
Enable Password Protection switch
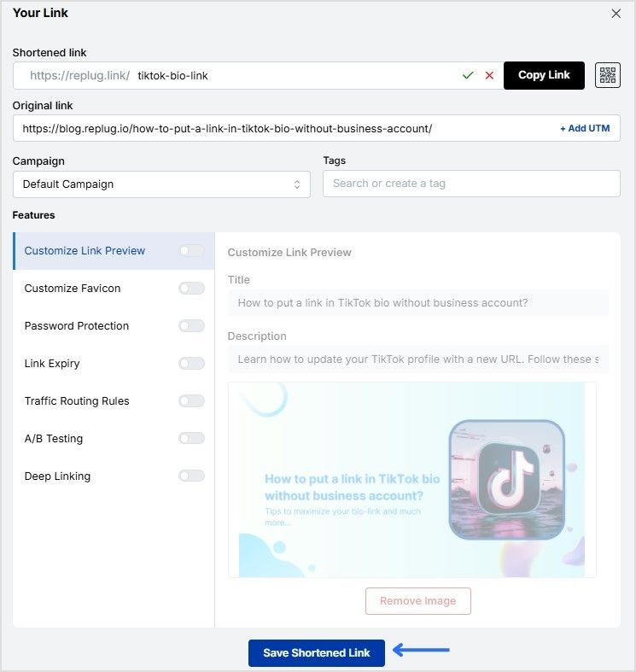point(191,325)
